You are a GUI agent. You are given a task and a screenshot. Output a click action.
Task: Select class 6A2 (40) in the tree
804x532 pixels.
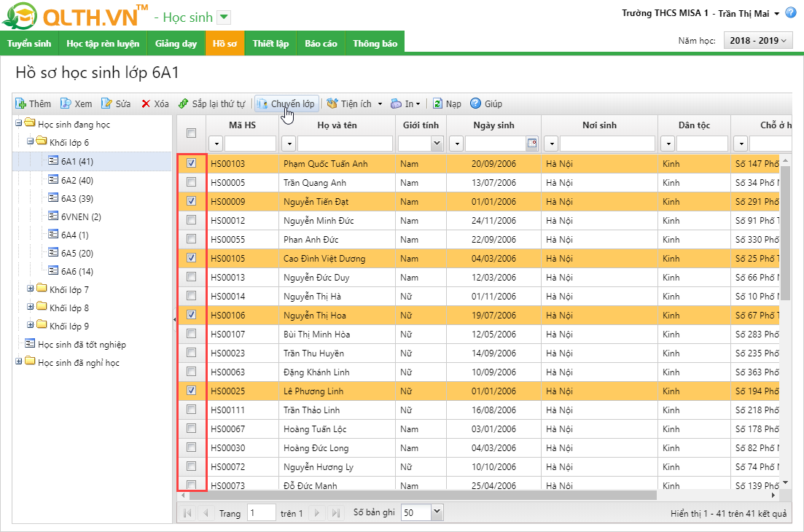[x=77, y=180]
